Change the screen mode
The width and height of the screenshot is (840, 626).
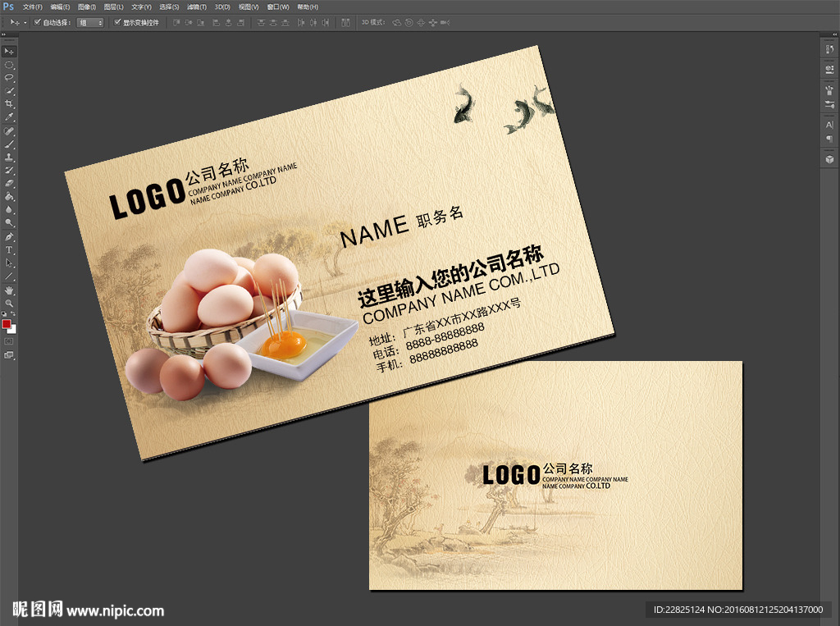coord(9,354)
